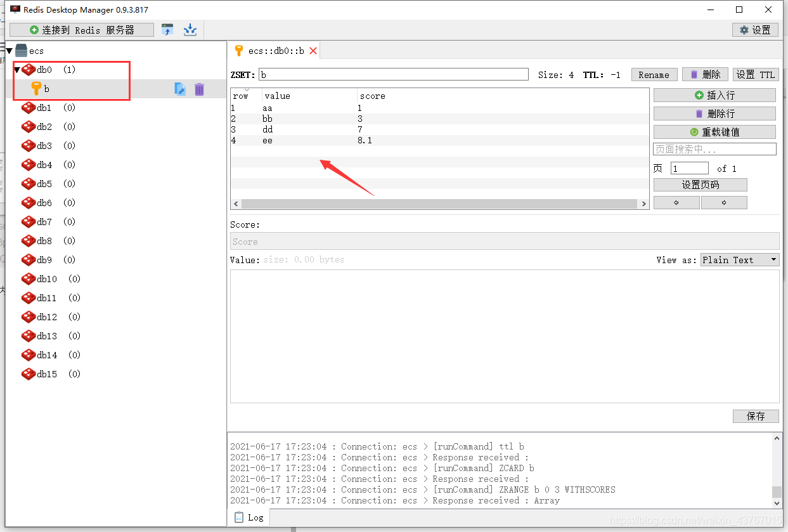Click inside the Value text area
Screen dimensions: 788x532
click(x=505, y=336)
